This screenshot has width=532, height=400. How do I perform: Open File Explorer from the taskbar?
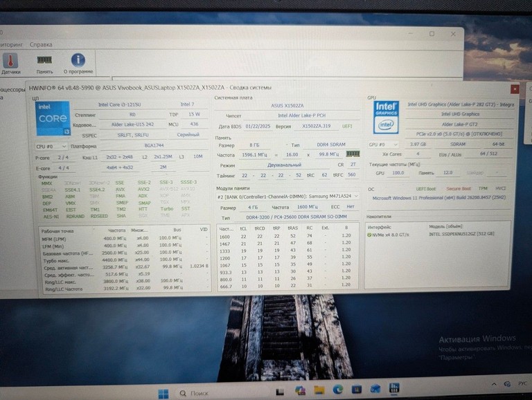pyautogui.click(x=319, y=390)
